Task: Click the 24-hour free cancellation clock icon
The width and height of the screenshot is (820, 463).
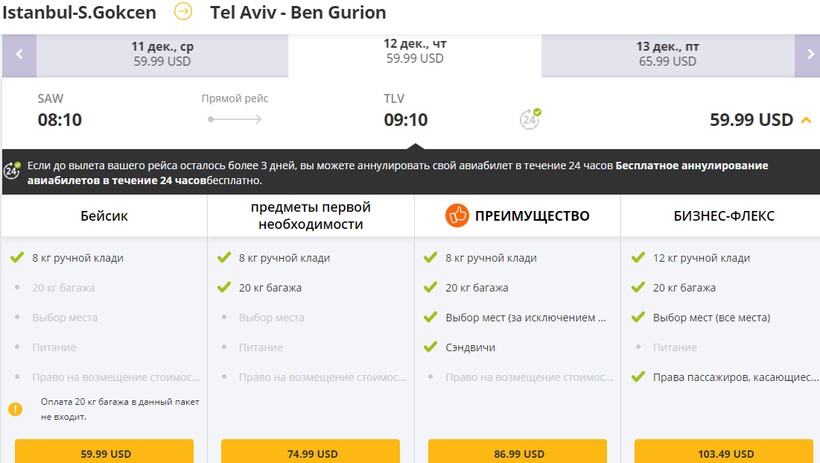Action: point(530,119)
